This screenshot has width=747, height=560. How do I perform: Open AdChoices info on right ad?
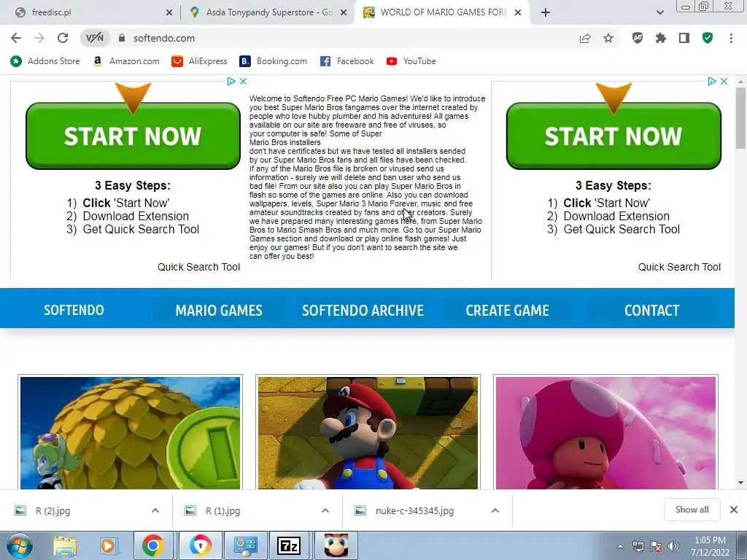(x=712, y=82)
